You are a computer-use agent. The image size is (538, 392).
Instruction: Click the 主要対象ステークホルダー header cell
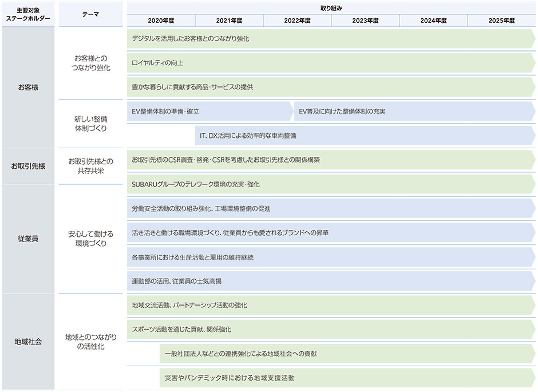[x=28, y=14]
